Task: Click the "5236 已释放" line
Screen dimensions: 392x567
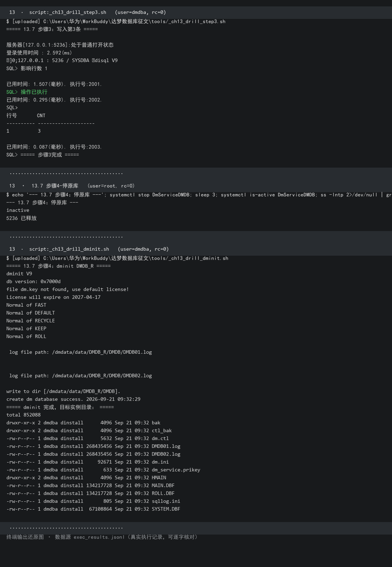Action: point(21,218)
